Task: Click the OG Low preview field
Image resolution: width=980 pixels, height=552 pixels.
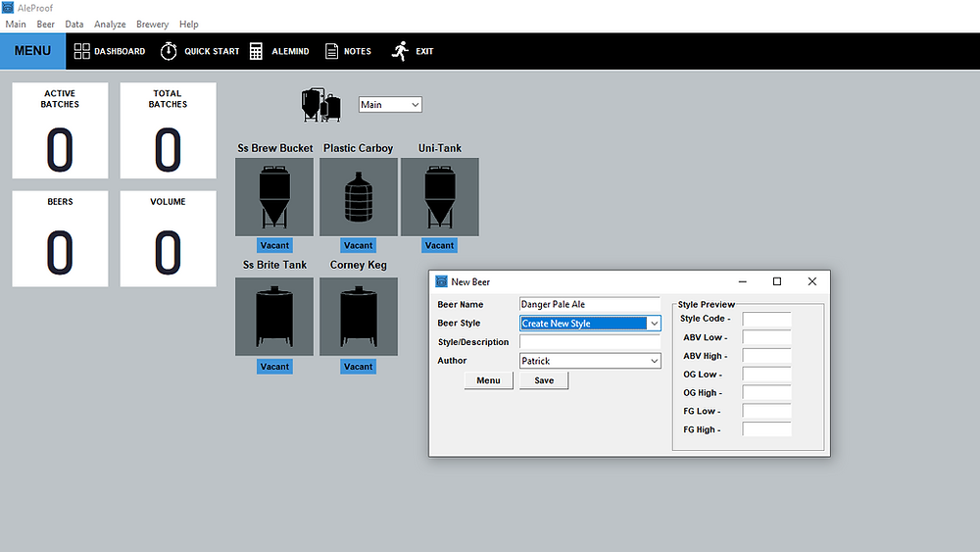Action: pyautogui.click(x=767, y=375)
